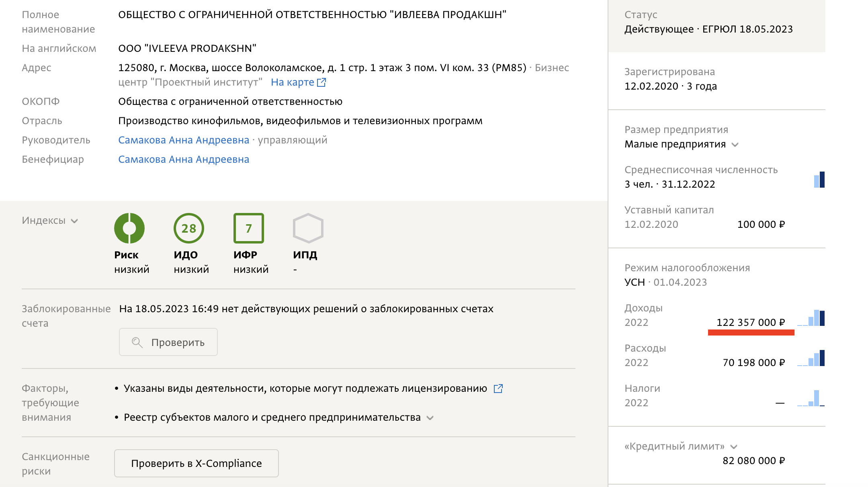Click the На карте map link

(292, 82)
